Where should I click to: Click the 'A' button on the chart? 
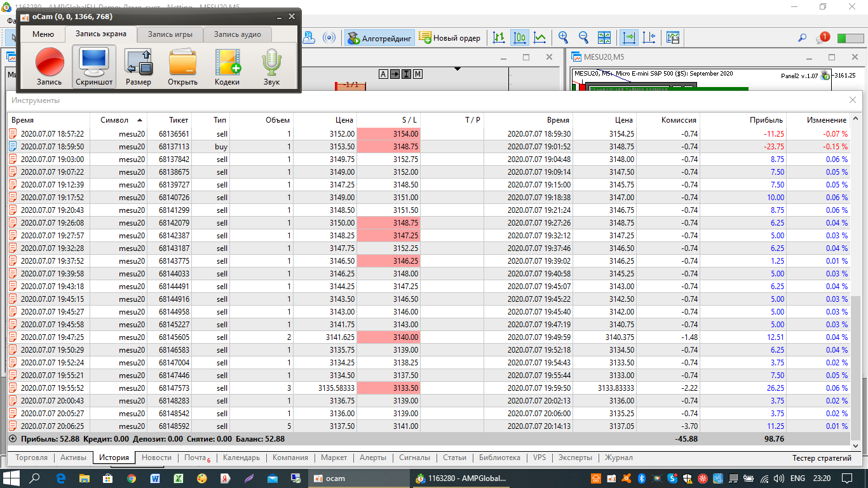(383, 74)
